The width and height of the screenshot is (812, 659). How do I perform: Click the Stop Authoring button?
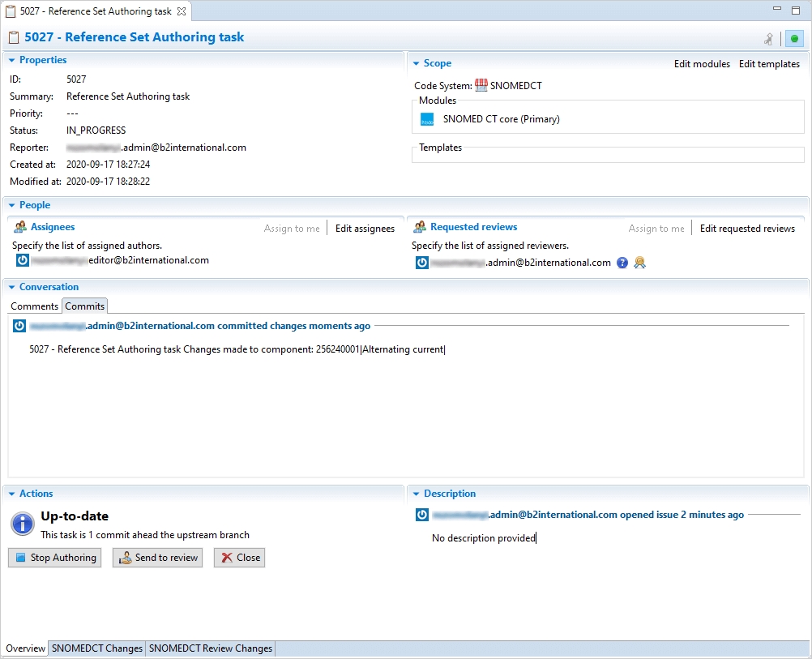(x=55, y=558)
